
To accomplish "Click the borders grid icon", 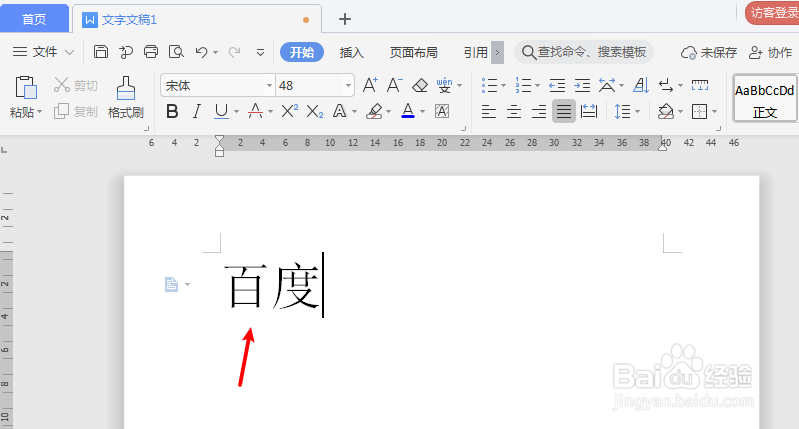I will coord(699,111).
